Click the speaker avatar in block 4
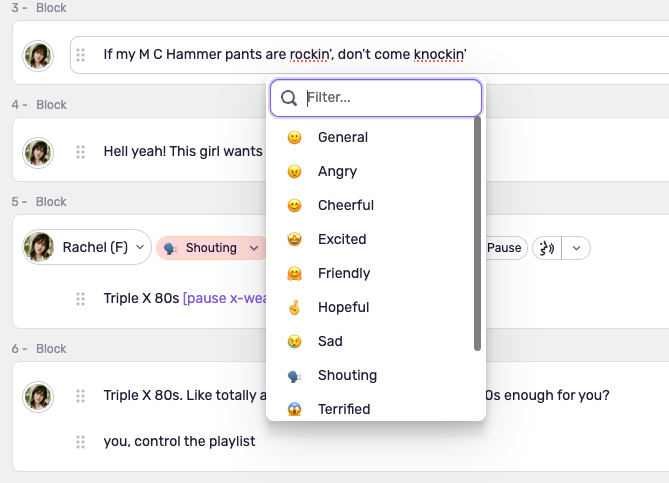669x483 pixels. pyautogui.click(x=38, y=152)
